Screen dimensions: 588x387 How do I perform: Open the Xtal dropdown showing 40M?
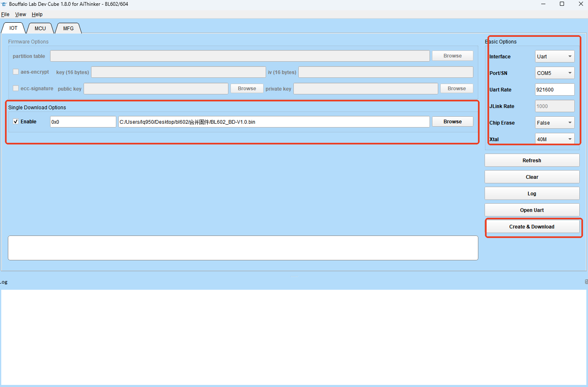[x=554, y=139]
